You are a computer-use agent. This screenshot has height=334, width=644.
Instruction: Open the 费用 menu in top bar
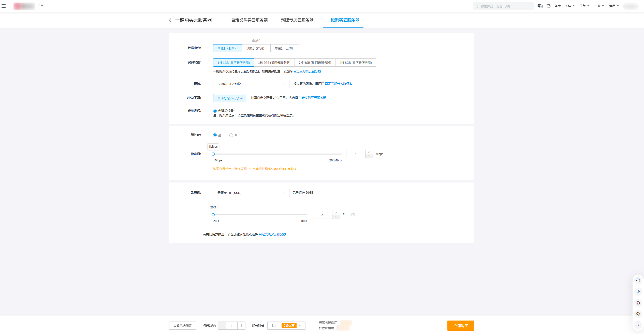(x=613, y=6)
